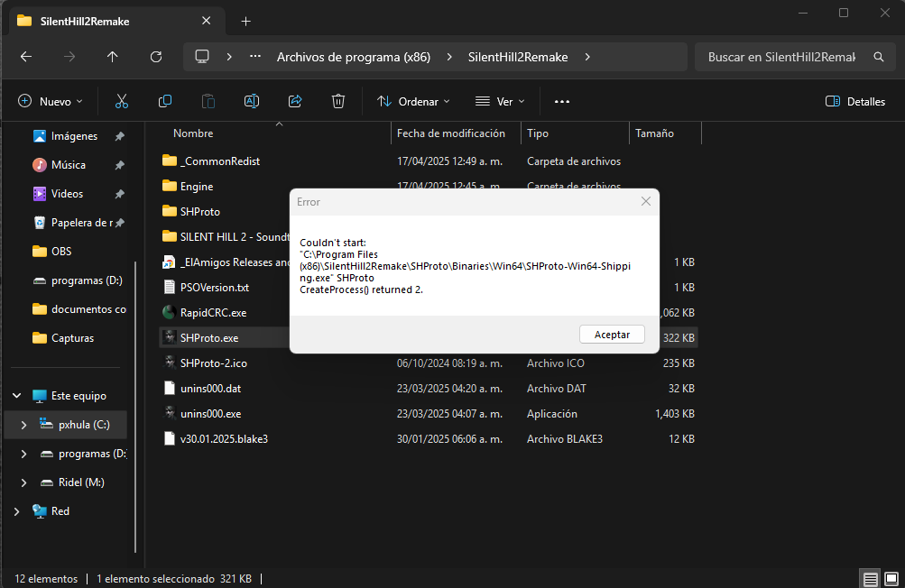
Task: Open the Ver dropdown menu
Action: 500,102
